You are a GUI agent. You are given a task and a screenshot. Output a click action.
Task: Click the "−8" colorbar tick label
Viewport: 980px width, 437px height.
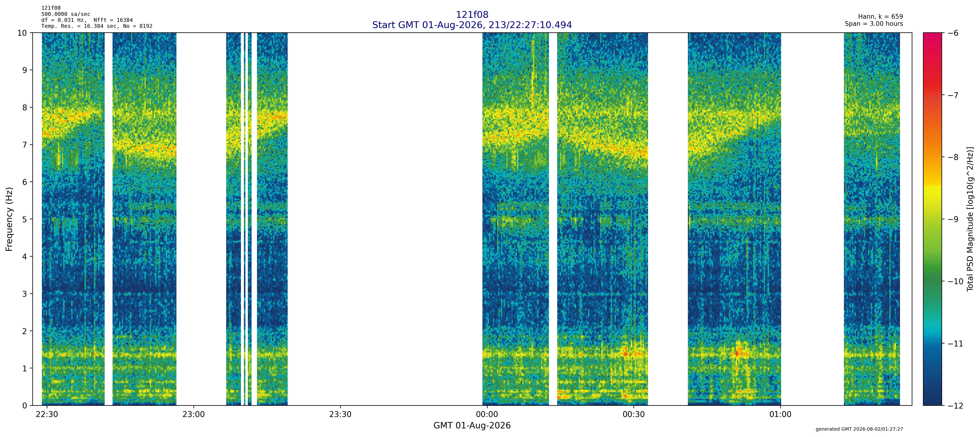click(x=953, y=157)
